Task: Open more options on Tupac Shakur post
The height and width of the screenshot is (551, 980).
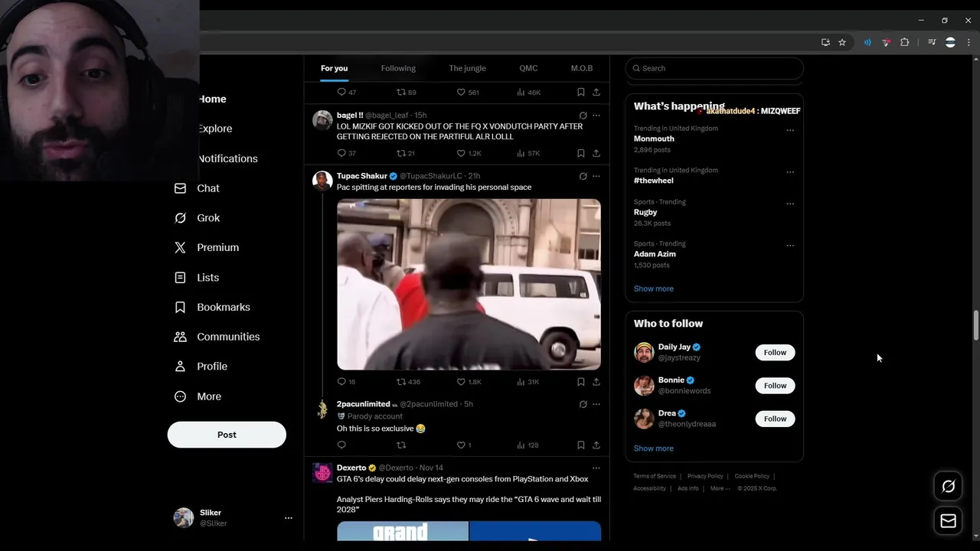Action: (596, 176)
